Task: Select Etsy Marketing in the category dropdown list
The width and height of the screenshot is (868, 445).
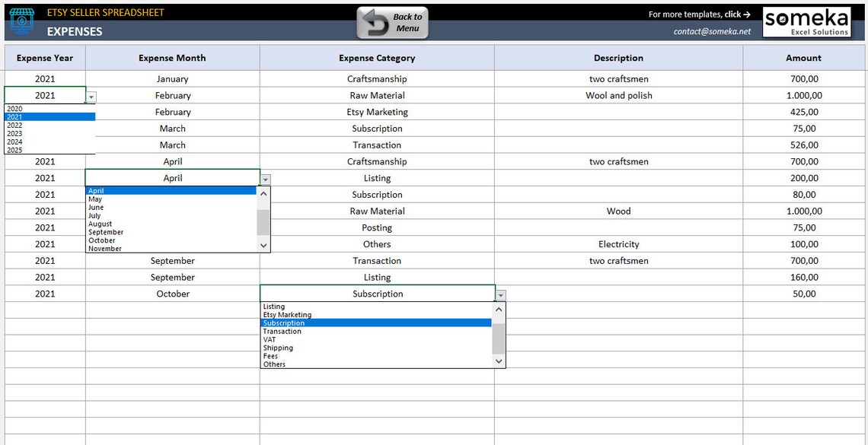Action: click(x=376, y=314)
